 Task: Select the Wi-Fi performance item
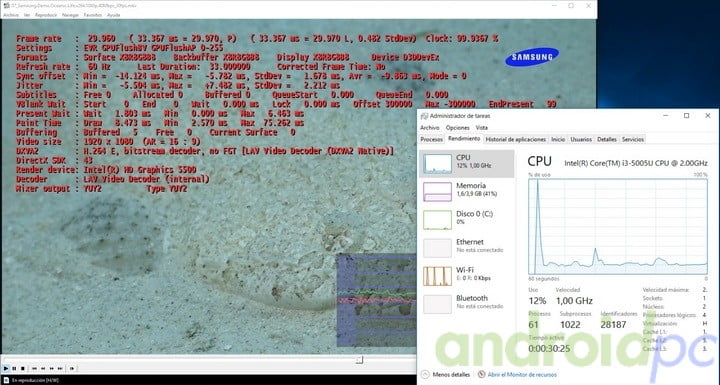click(467, 276)
